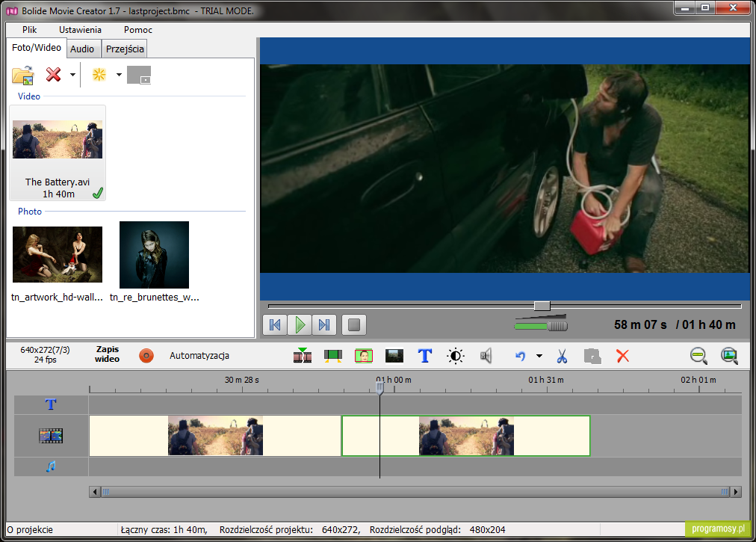The width and height of the screenshot is (756, 542).
Task: Click the 58 m 07 s time display
Action: pos(640,324)
